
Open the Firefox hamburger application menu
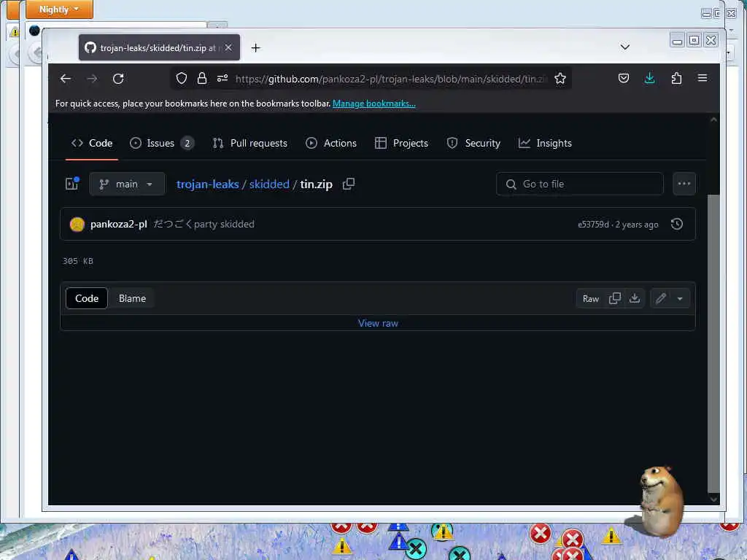tap(703, 78)
